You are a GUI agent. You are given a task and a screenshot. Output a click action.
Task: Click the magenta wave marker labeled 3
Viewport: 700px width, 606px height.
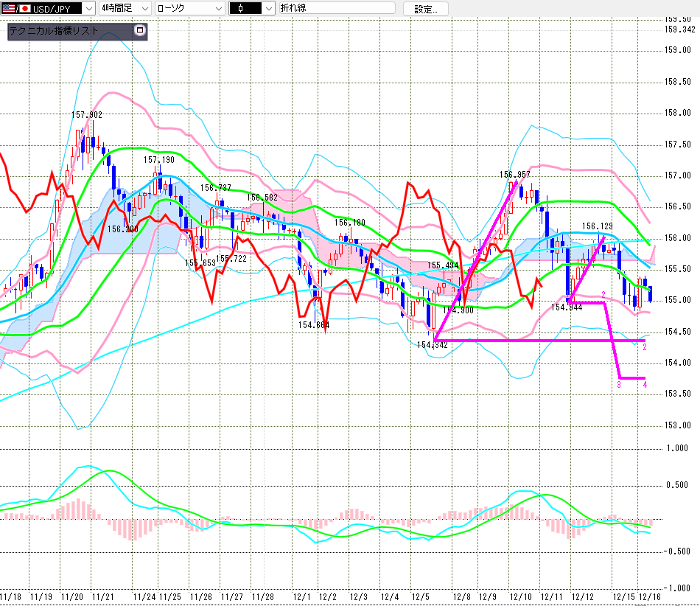618,384
